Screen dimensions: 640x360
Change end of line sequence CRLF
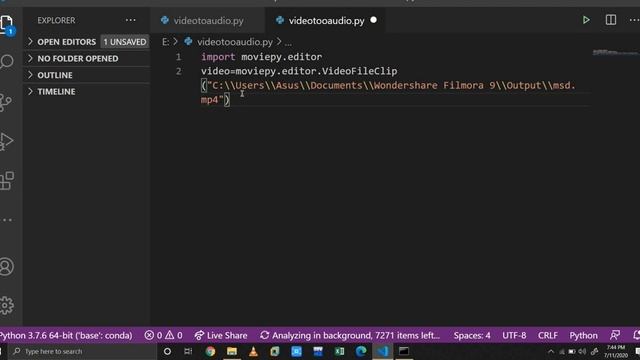point(547,335)
